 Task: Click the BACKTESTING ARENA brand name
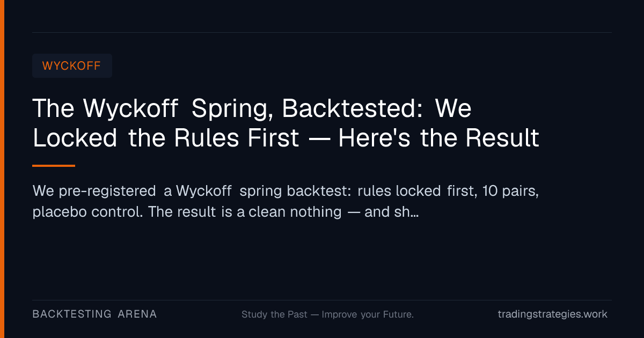tap(94, 314)
